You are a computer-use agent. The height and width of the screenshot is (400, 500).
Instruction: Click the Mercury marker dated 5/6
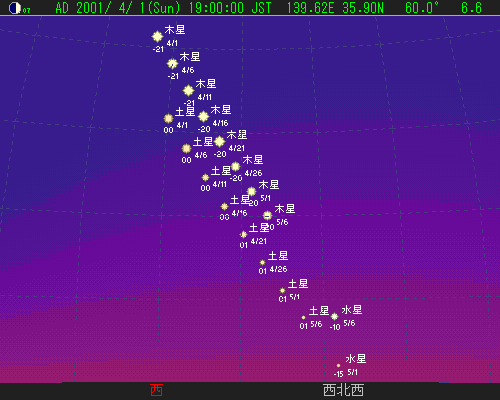[x=334, y=316]
